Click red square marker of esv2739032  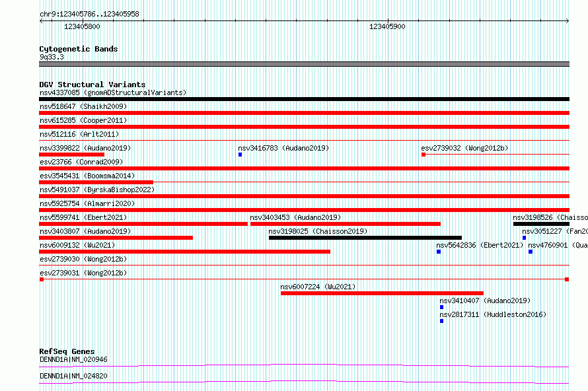(423, 155)
